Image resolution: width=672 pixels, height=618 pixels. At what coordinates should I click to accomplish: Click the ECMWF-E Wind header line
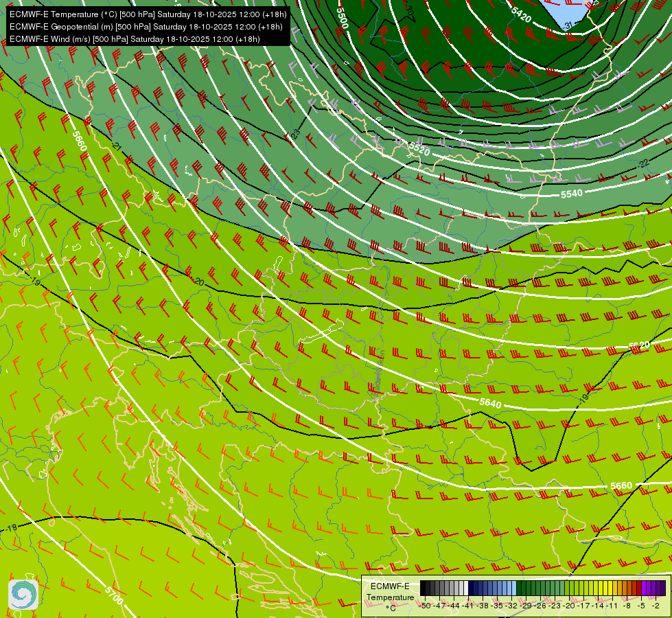[135, 39]
